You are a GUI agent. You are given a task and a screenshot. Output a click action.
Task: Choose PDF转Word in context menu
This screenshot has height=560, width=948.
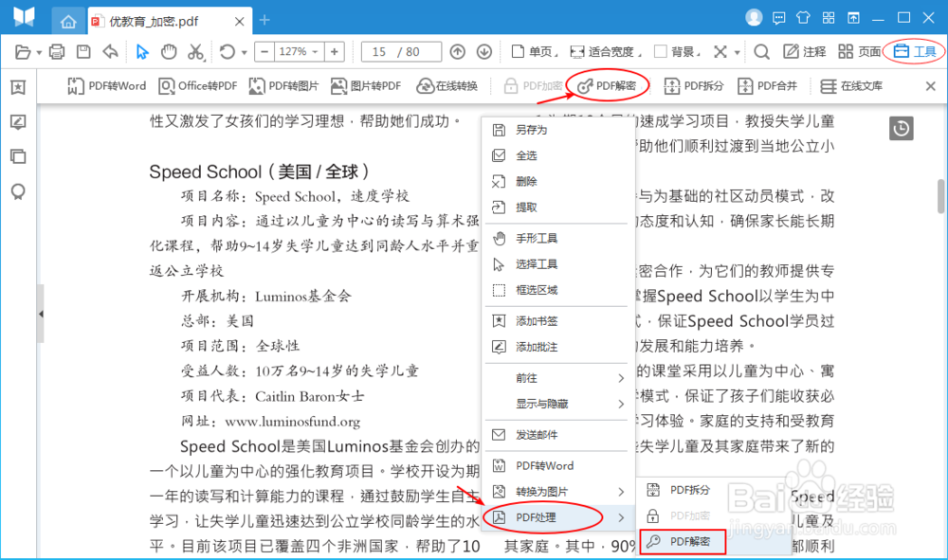click(559, 466)
